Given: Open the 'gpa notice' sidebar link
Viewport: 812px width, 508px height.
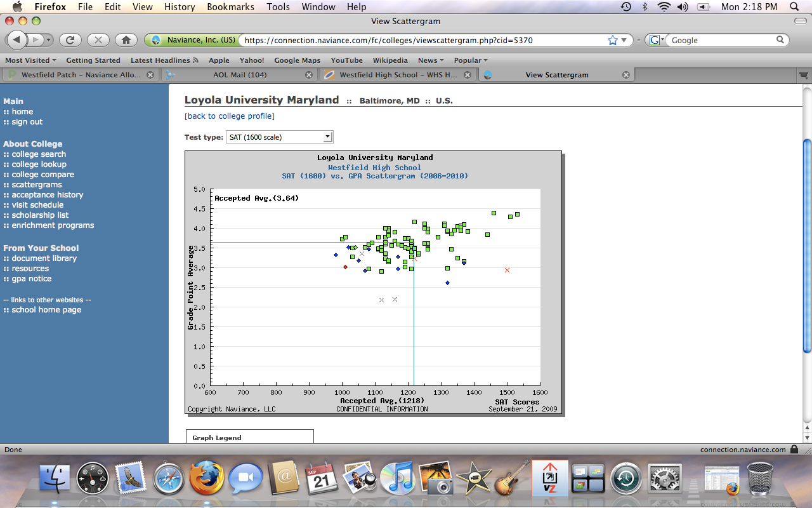Looking at the screenshot, I should tap(32, 279).
